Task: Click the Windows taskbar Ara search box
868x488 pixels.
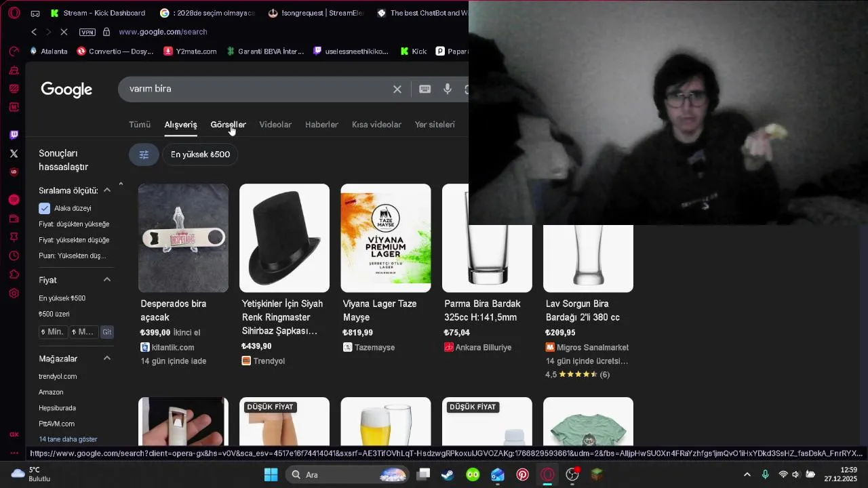Action: 346,474
